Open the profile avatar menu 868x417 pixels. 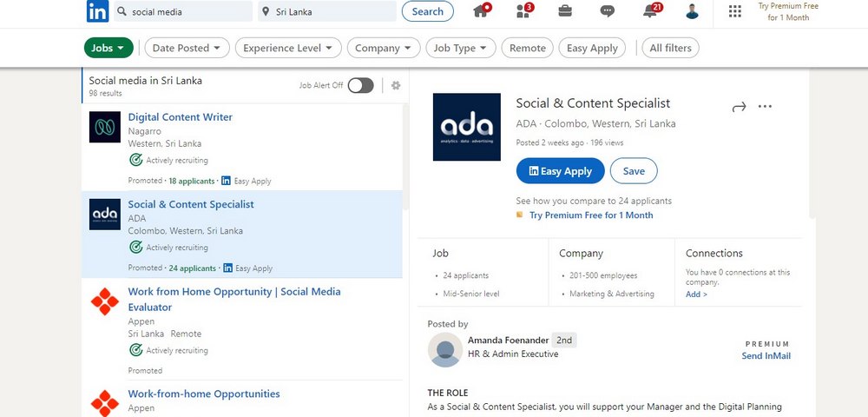coord(692,11)
